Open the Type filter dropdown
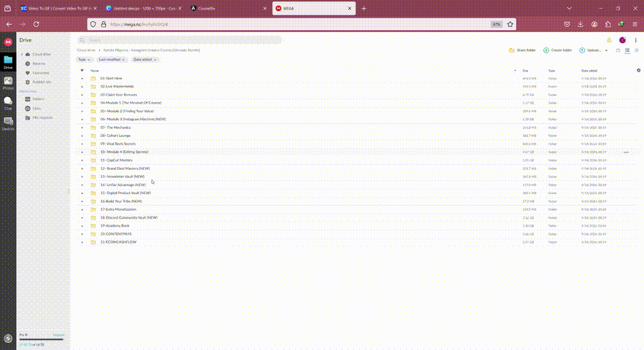Screen dimensions: 644x350 [x=84, y=60]
